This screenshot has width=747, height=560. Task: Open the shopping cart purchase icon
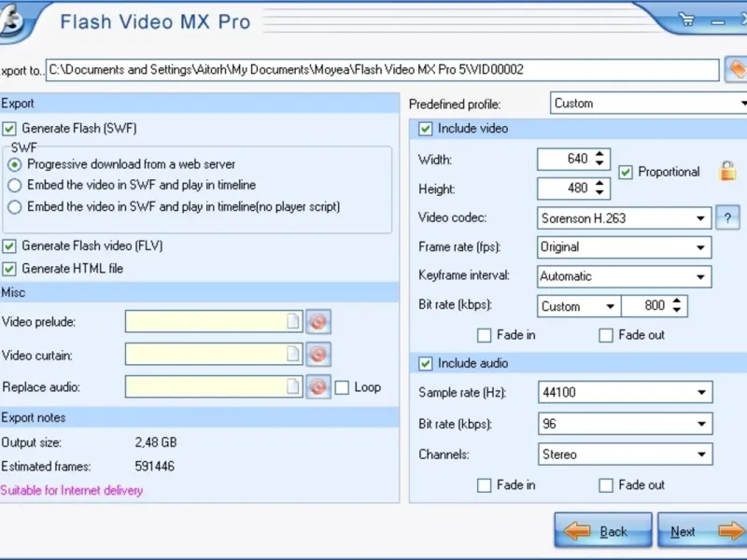(686, 20)
